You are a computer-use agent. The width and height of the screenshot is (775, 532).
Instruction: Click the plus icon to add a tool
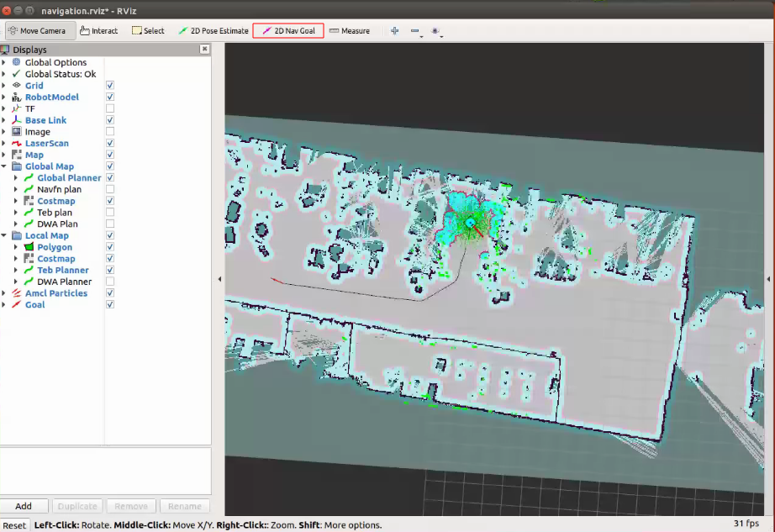coord(394,30)
